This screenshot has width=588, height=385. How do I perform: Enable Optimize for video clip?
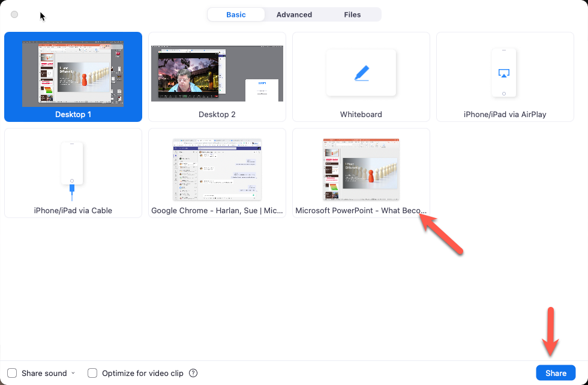(92, 373)
